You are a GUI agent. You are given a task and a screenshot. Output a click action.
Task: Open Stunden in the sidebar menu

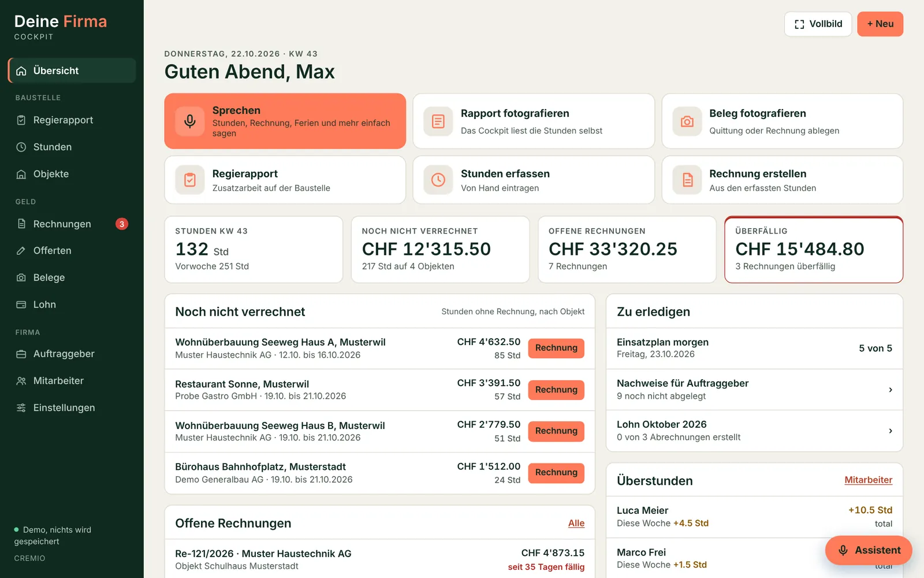[72, 147]
